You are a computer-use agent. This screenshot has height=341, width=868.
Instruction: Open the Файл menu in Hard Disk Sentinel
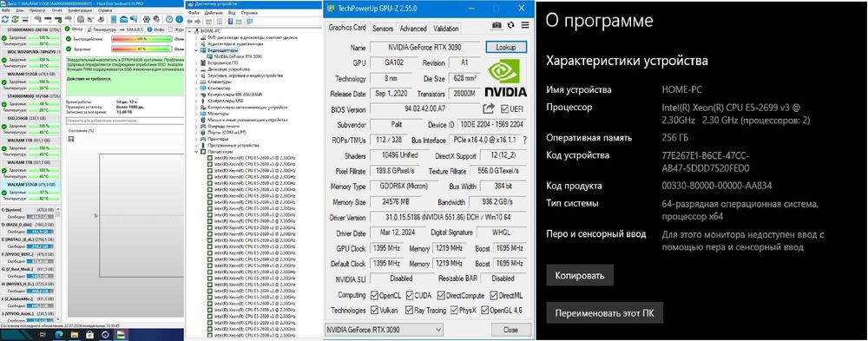tap(5, 10)
